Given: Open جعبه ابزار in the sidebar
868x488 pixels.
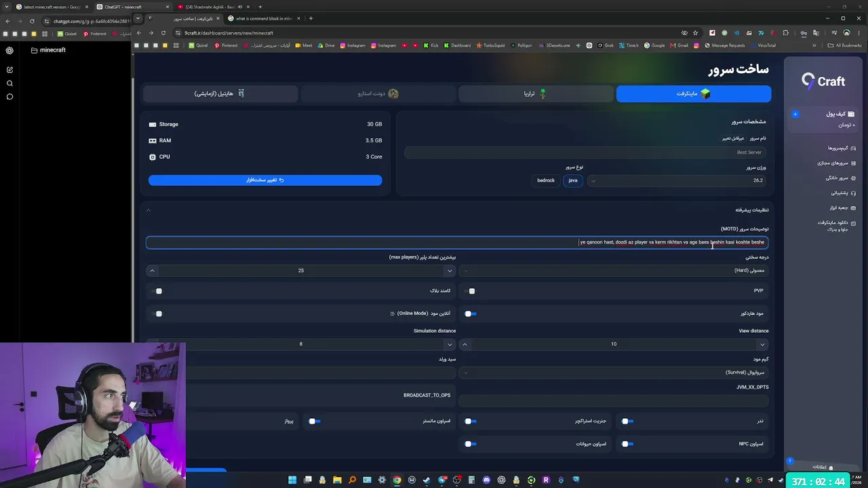Looking at the screenshot, I should click(x=842, y=208).
